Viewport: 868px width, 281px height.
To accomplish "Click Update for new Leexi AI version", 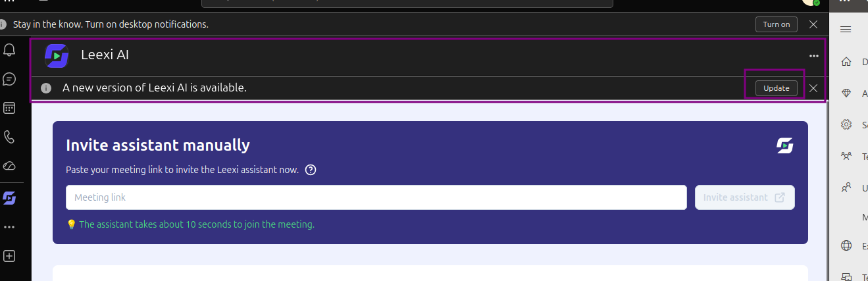I will pos(777,88).
